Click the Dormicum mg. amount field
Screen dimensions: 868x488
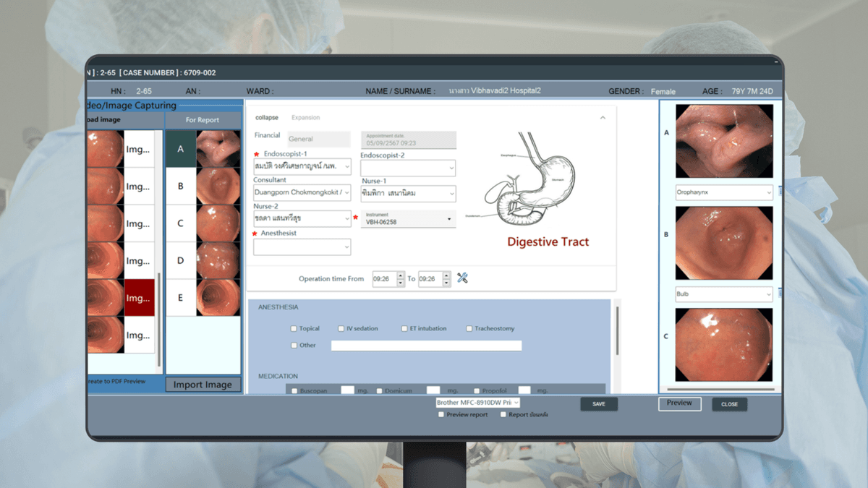click(433, 390)
